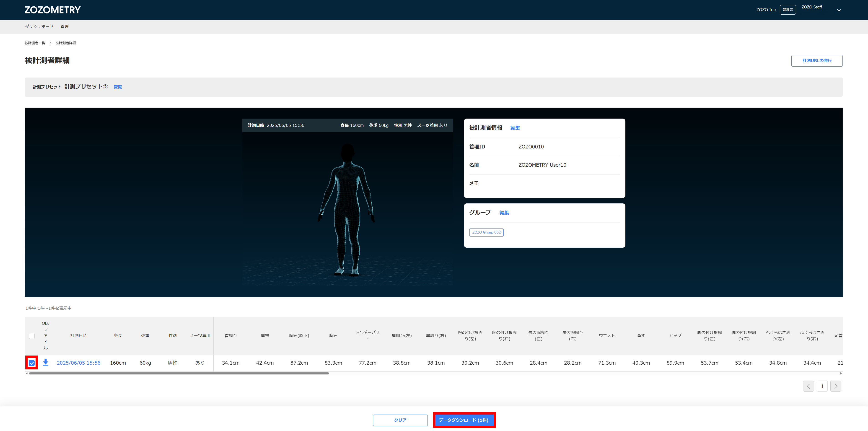The image size is (868, 431).
Task: Click the breadcrumb chevron separator
Action: click(x=50, y=43)
